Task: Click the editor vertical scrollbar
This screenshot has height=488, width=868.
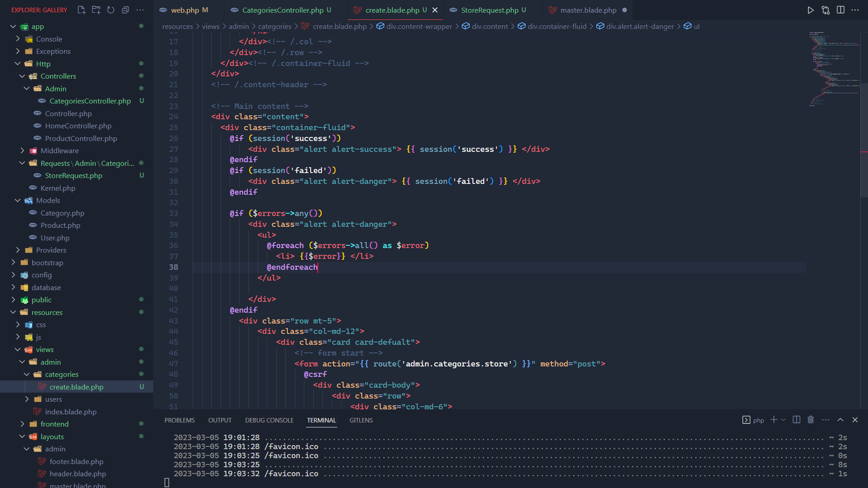Action: point(864,141)
